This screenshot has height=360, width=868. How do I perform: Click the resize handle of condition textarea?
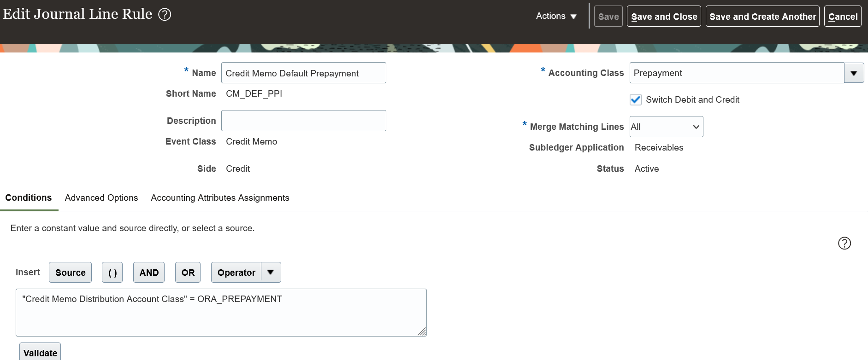pyautogui.click(x=422, y=332)
